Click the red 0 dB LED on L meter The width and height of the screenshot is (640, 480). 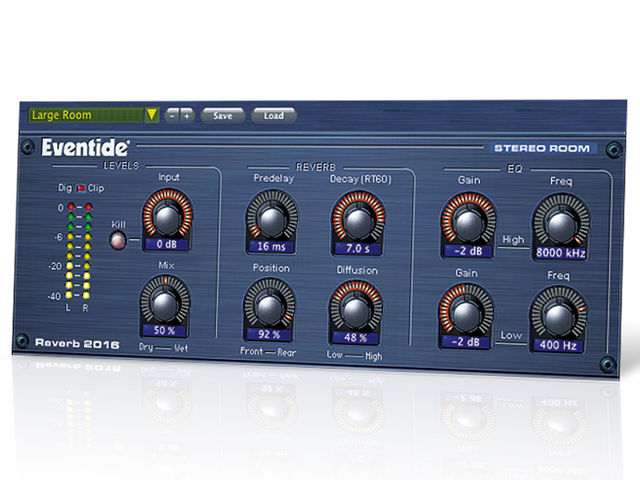(71, 207)
